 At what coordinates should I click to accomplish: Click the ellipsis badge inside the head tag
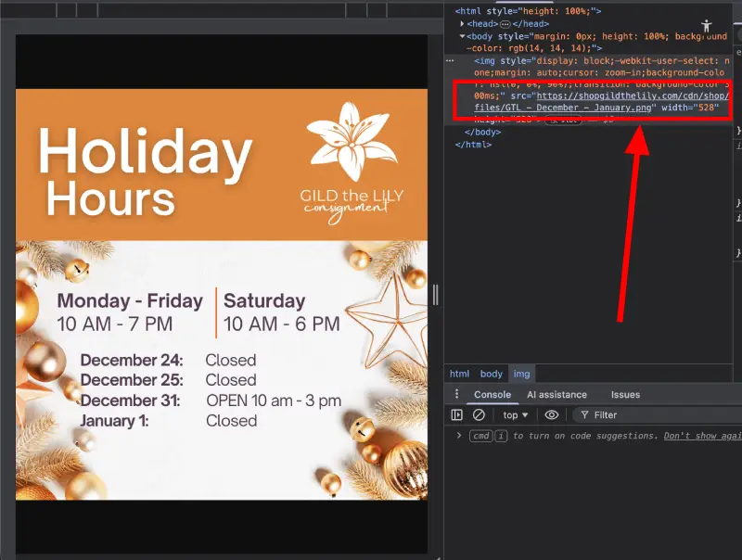tap(505, 24)
